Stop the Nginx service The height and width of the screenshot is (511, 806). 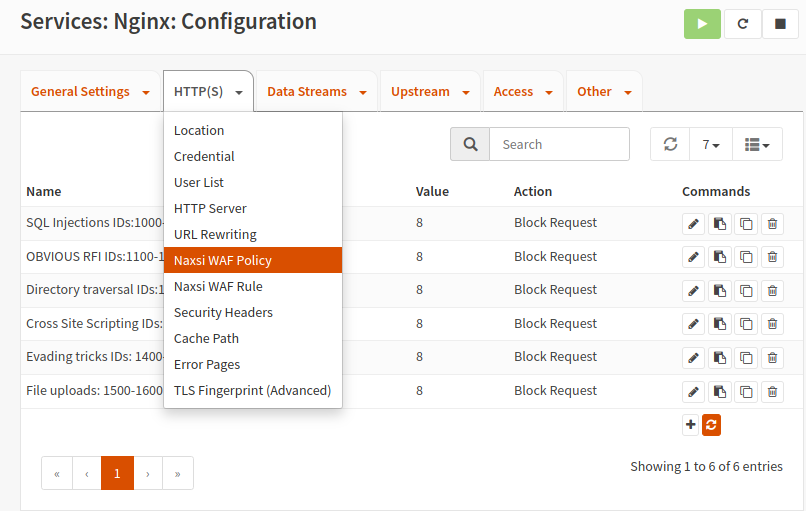coord(780,23)
